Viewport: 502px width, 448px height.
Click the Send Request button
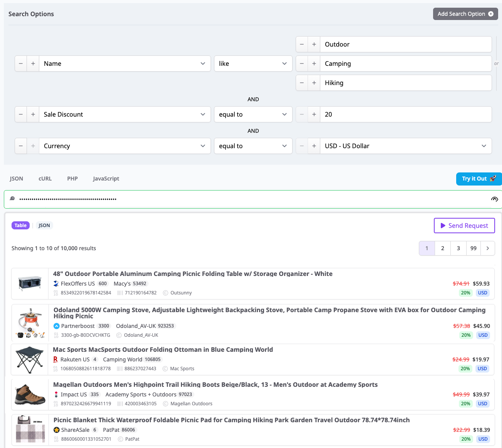(x=464, y=226)
